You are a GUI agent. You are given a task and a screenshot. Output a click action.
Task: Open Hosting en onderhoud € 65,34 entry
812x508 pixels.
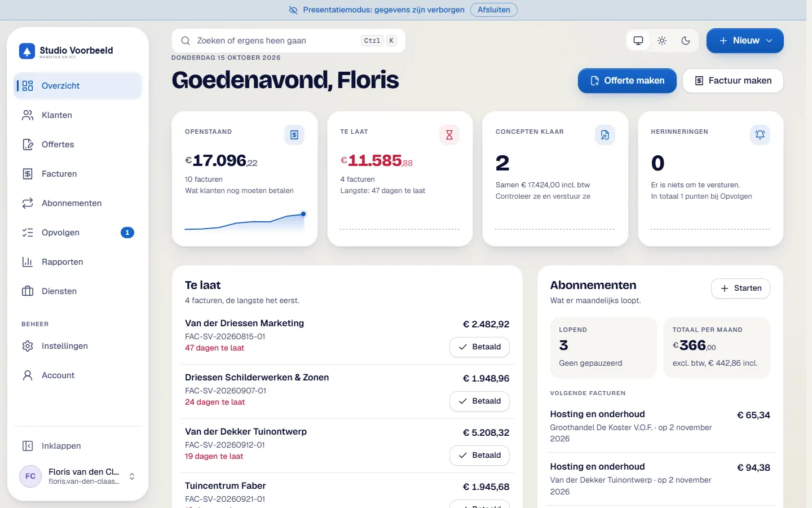660,426
